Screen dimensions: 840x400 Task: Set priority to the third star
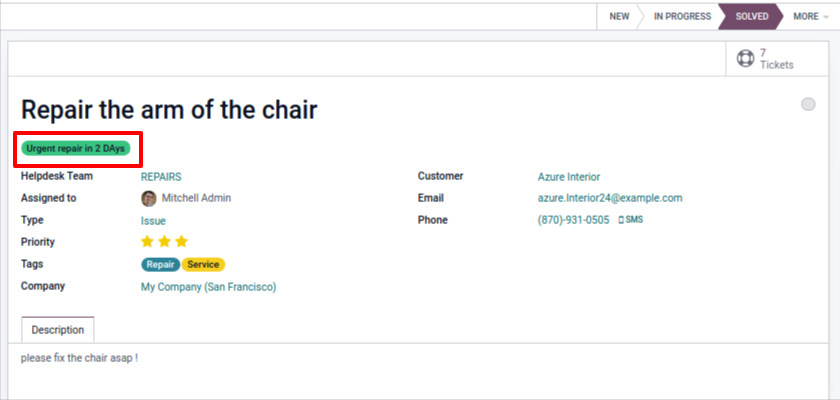coord(181,242)
